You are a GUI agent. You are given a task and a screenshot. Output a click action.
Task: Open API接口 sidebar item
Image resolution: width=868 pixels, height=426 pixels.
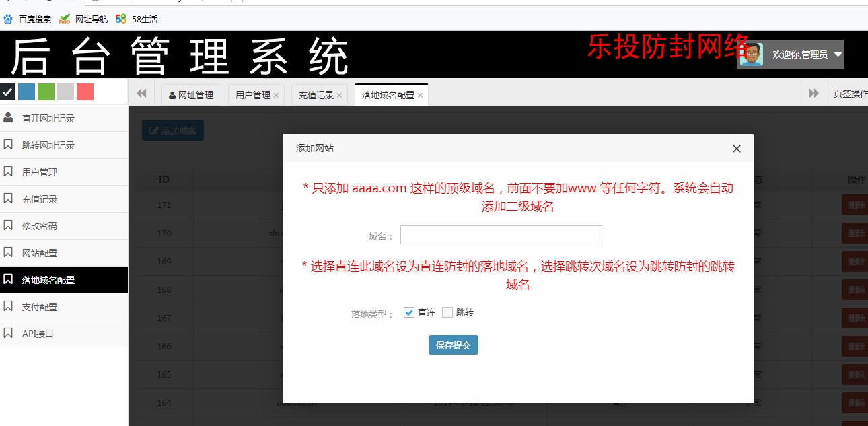64,334
